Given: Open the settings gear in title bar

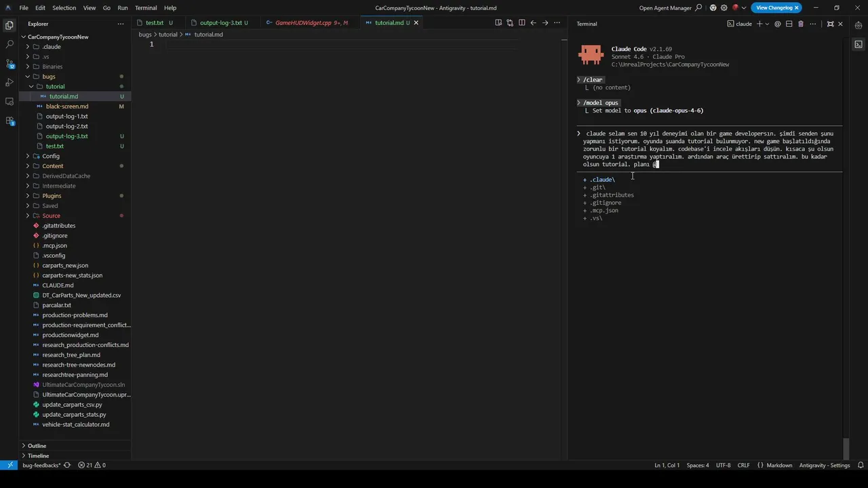Looking at the screenshot, I should pos(724,7).
